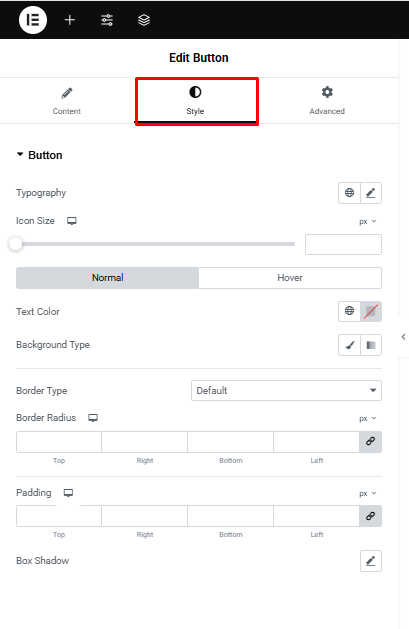Open site settings sliders icon

pos(107,20)
